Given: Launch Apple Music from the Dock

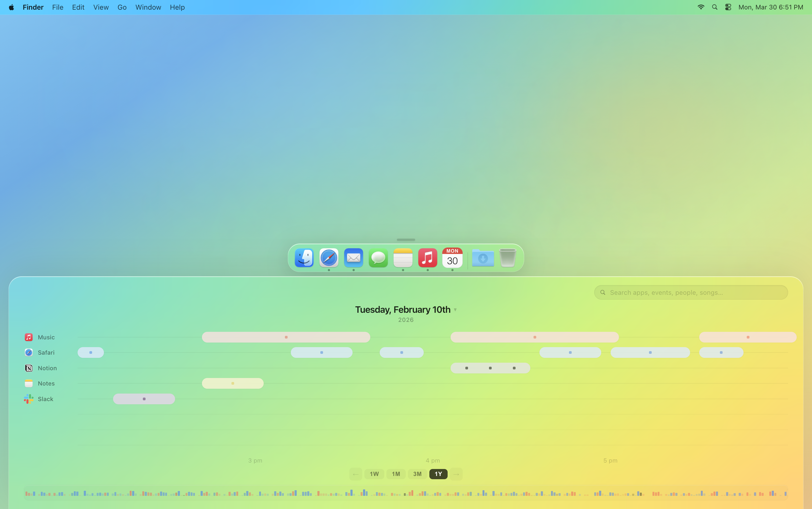Looking at the screenshot, I should [427, 258].
